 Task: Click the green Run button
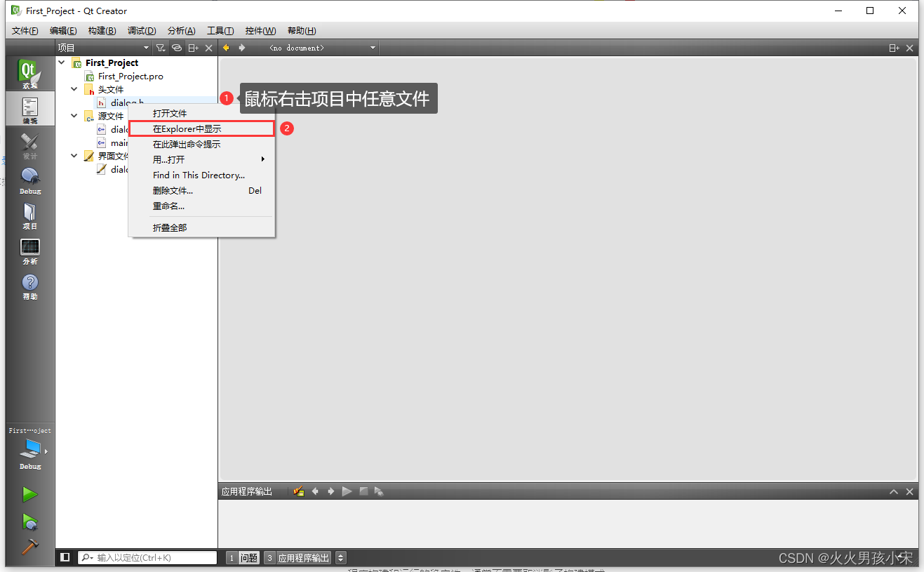tap(29, 495)
